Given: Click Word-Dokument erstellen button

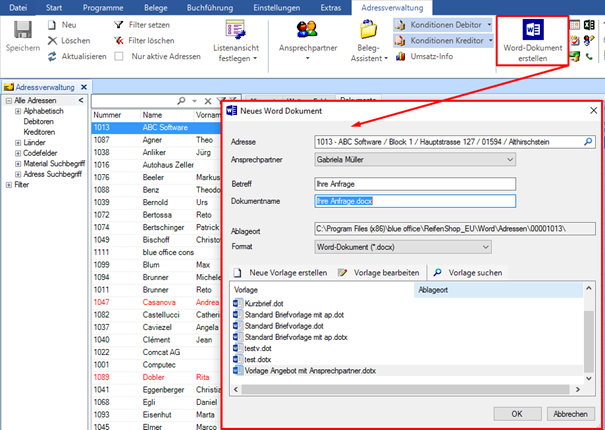Looking at the screenshot, I should tap(532, 41).
